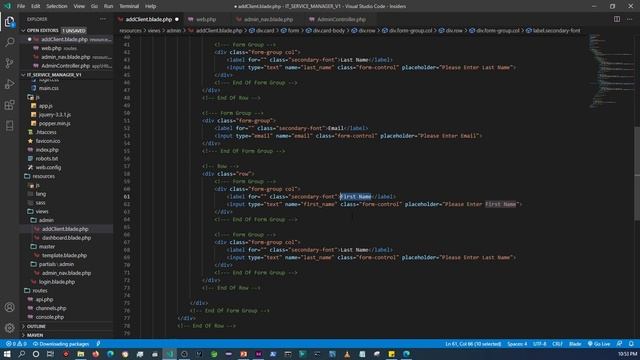
Task: Click the notifications bell in status bar
Action: [x=631, y=344]
